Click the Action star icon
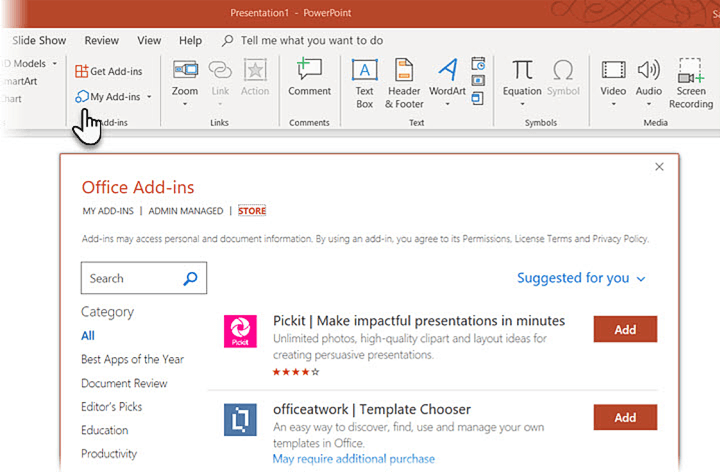 tap(255, 70)
